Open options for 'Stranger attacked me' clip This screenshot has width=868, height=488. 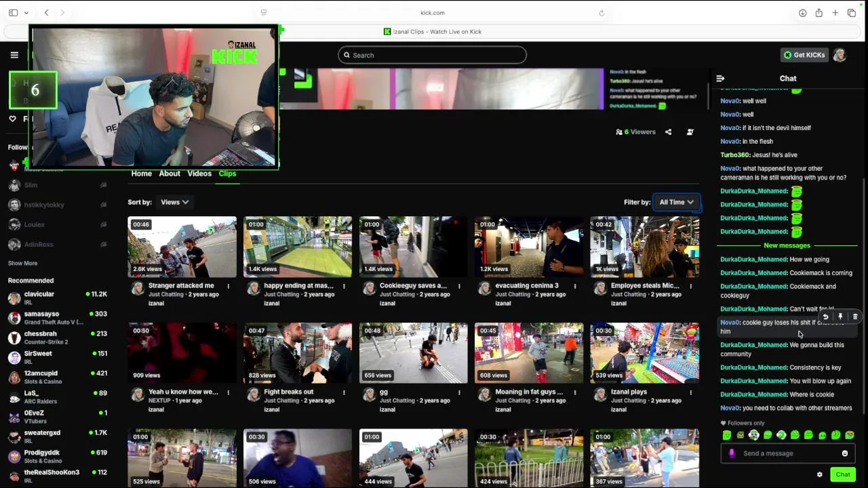[228, 286]
